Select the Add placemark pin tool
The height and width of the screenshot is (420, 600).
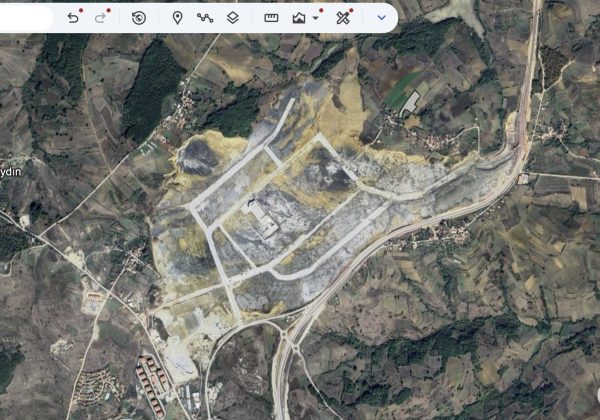point(178,18)
